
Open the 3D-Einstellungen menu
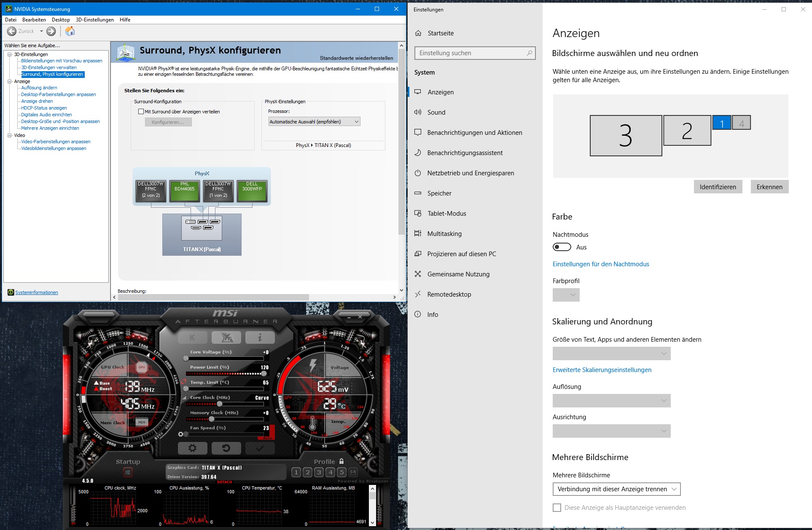(95, 20)
